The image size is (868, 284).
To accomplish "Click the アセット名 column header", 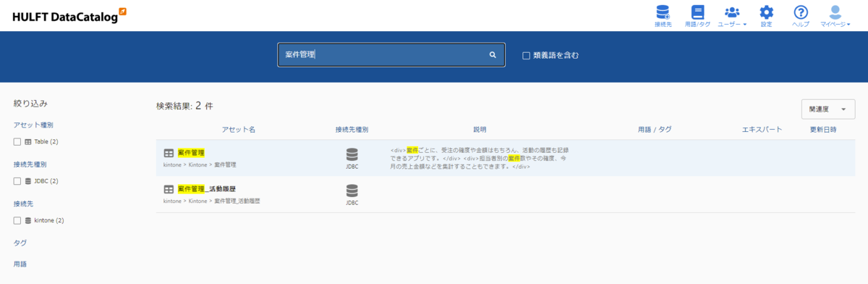I will pyautogui.click(x=239, y=130).
